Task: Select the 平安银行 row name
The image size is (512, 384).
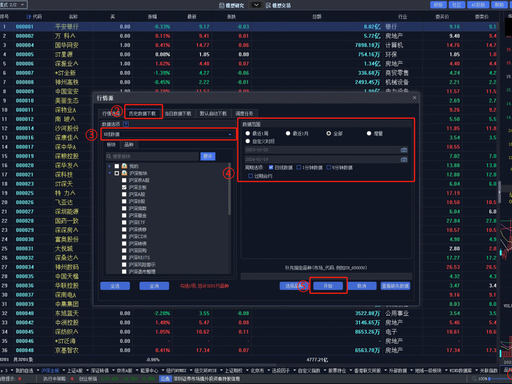Action: click(67, 27)
